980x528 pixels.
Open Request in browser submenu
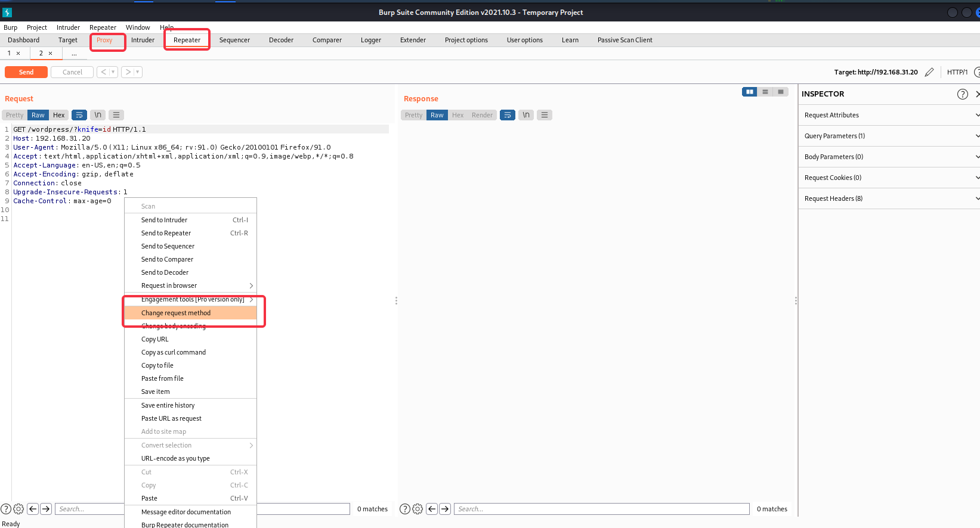(190, 285)
